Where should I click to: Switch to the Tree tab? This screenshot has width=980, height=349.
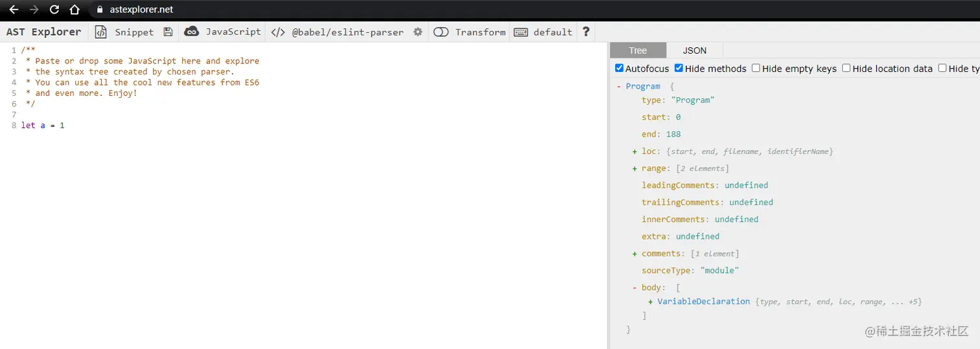[x=638, y=51]
